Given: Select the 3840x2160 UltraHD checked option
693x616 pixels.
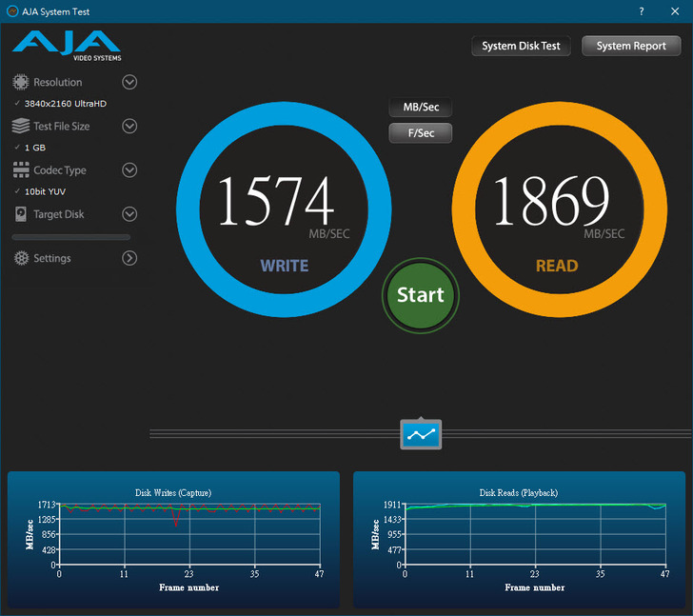Looking at the screenshot, I should tap(64, 103).
